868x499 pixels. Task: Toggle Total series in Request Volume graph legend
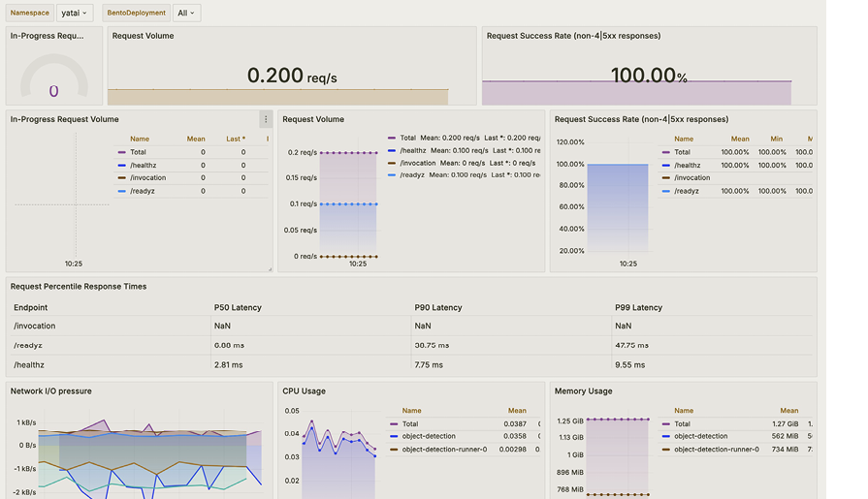pyautogui.click(x=408, y=138)
